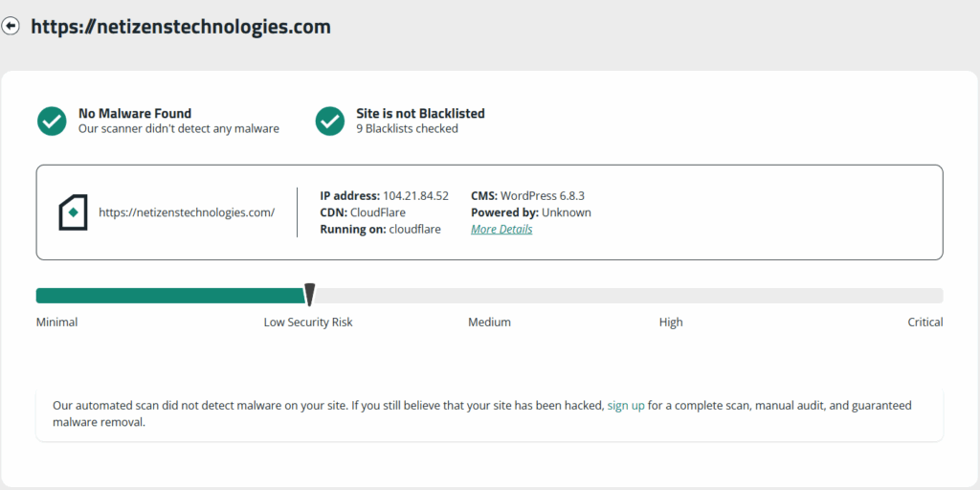
Task: Select the High risk label
Action: click(671, 323)
